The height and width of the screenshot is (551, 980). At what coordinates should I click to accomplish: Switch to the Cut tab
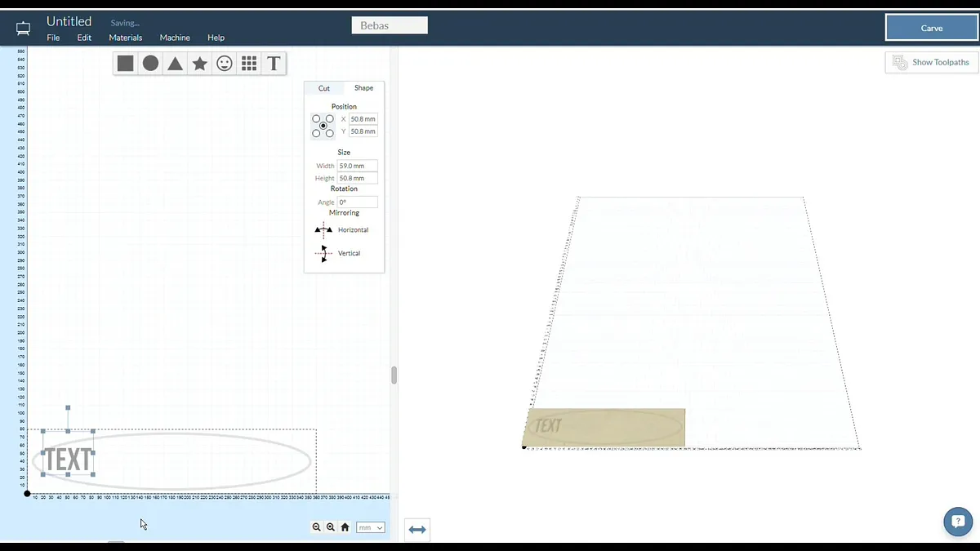pyautogui.click(x=324, y=88)
